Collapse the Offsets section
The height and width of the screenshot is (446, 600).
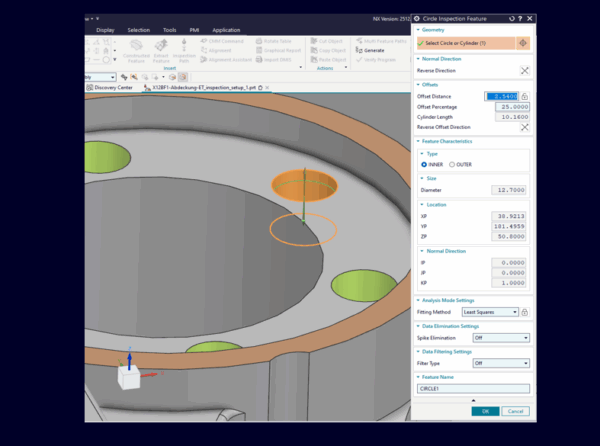pyautogui.click(x=418, y=85)
